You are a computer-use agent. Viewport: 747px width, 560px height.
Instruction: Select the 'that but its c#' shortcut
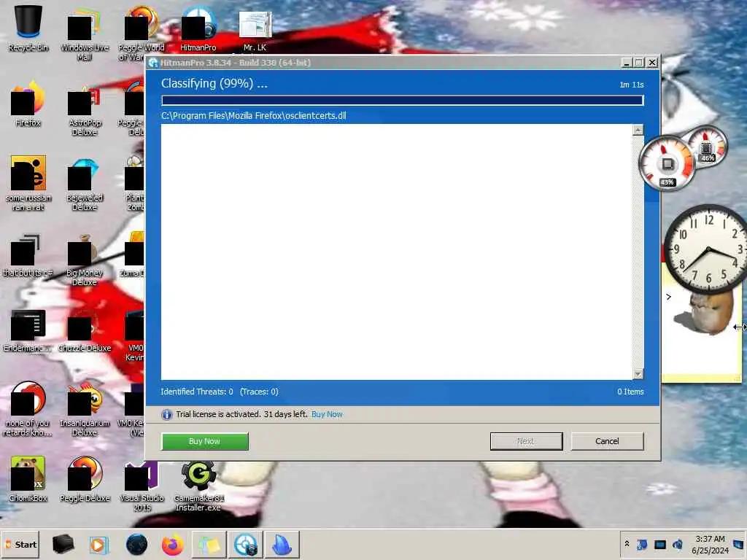28,256
